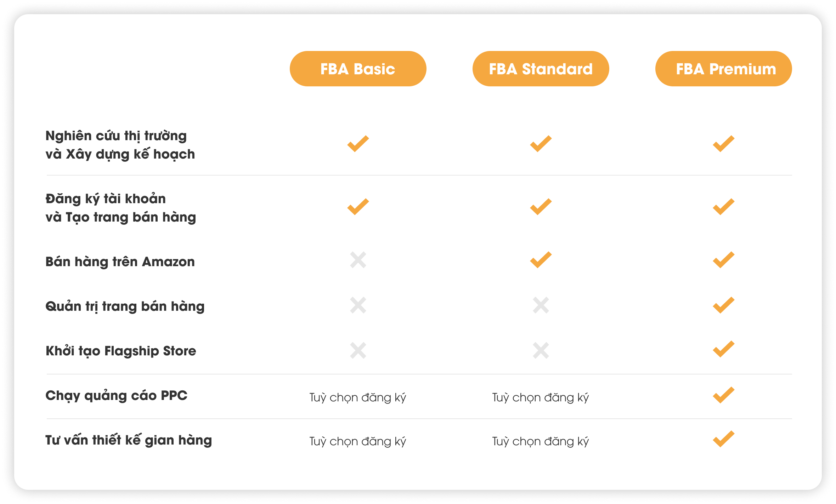Select the FBA Basic plan button
836x504 pixels.
[x=358, y=69]
